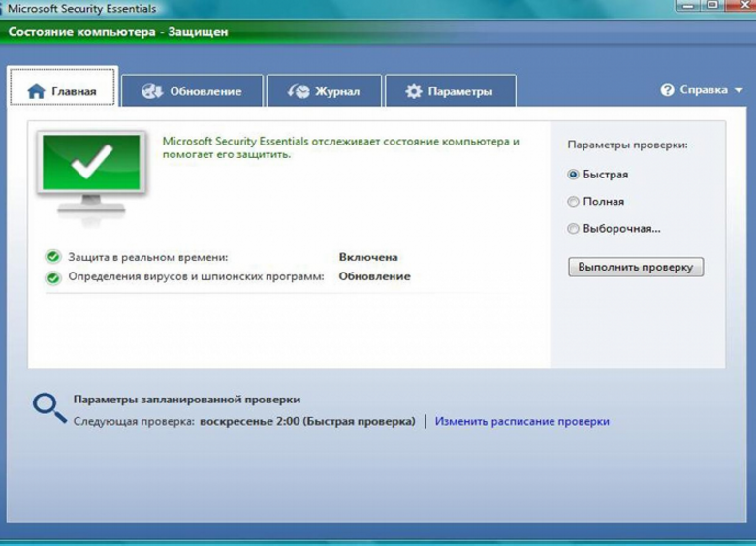Screen dimensions: 756x546
Task: Click the blue question mark help icon
Action: pyautogui.click(x=667, y=90)
